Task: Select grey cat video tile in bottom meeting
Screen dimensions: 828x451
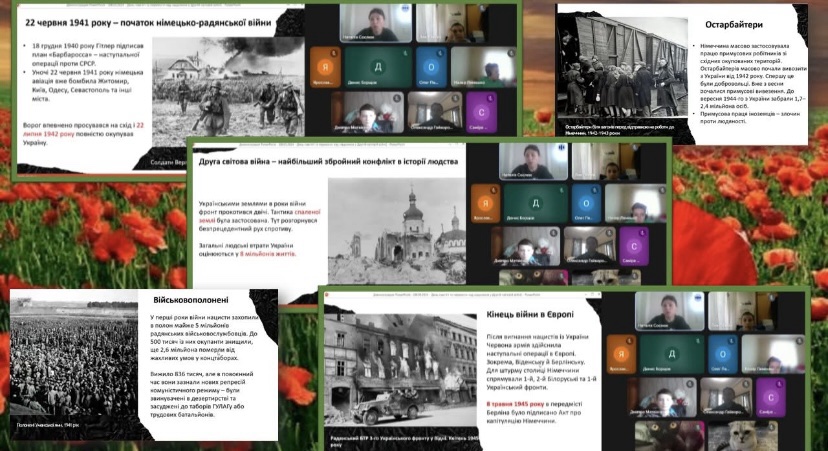Action: (x=742, y=436)
